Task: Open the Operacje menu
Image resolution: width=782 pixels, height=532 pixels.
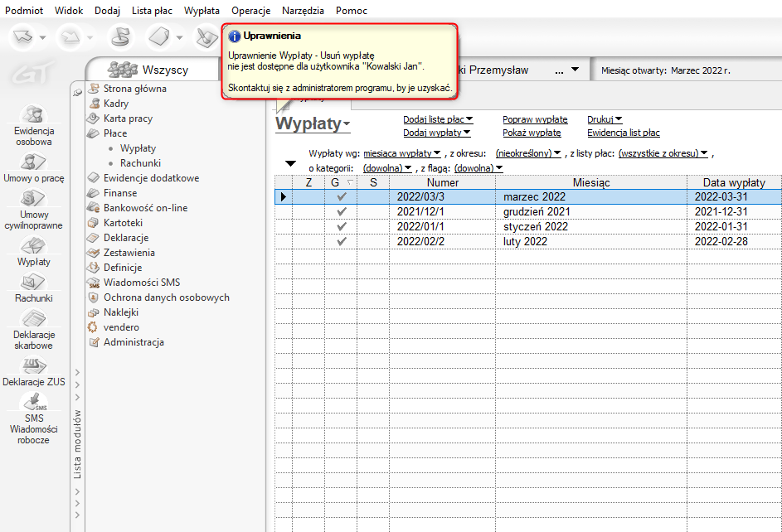Action: click(x=251, y=11)
